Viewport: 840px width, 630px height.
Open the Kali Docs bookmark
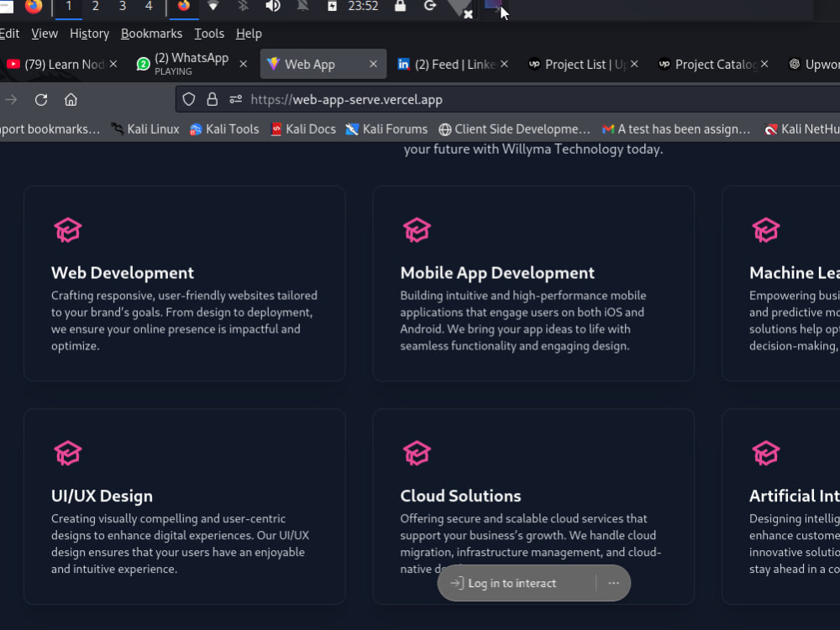tap(303, 129)
